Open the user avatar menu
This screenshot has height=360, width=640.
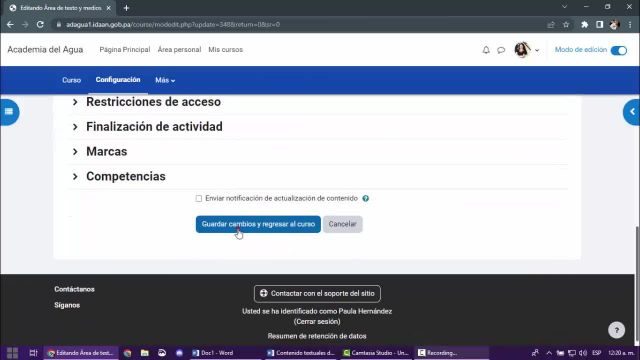click(x=527, y=50)
